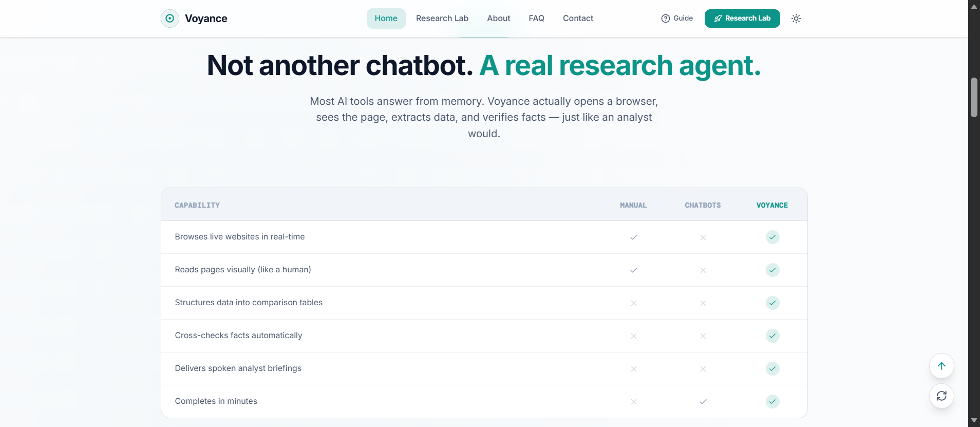Select 'Browses live websites in real-time' text
Screen dimensions: 980x427
tap(240, 237)
